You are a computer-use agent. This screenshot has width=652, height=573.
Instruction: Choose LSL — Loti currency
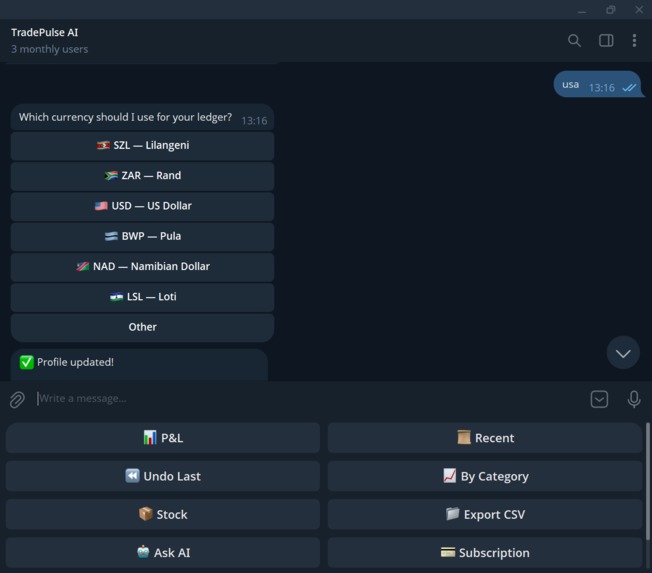(142, 297)
